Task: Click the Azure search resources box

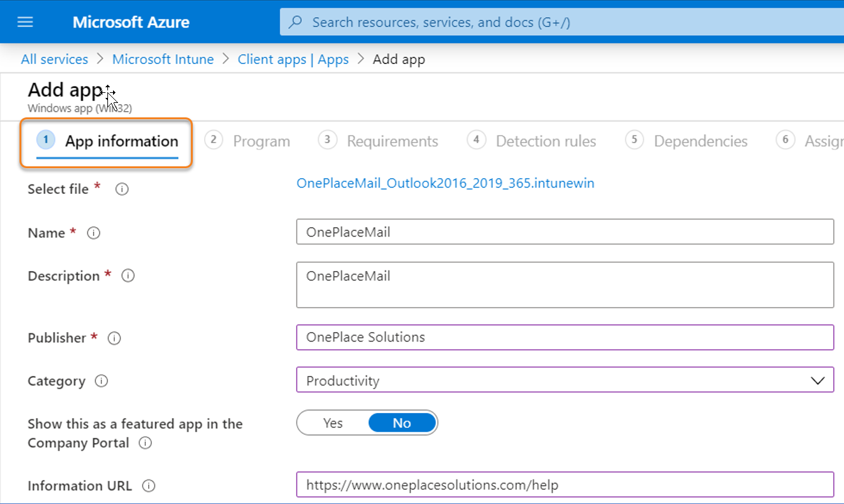Action: (x=561, y=22)
